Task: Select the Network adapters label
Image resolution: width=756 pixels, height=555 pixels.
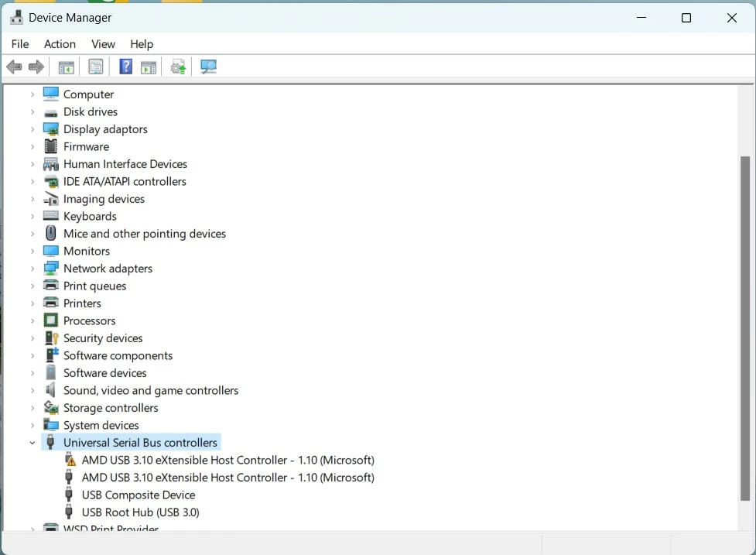Action: tap(108, 269)
